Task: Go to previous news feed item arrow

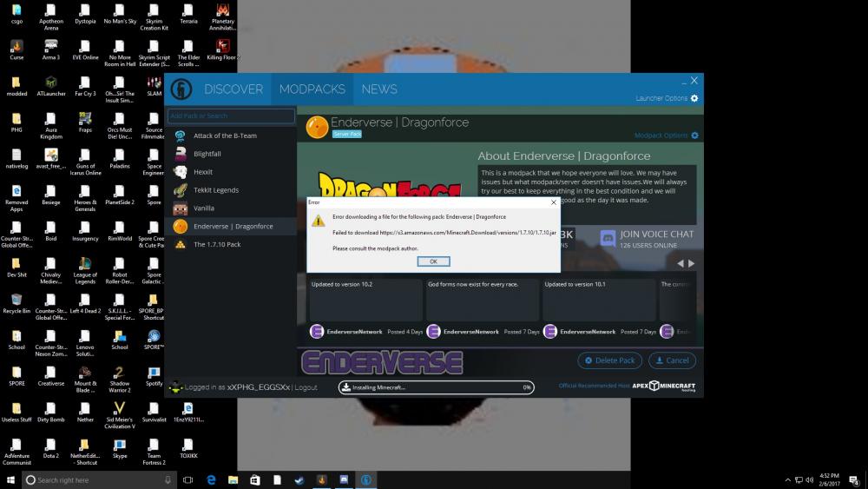Action: 681,263
